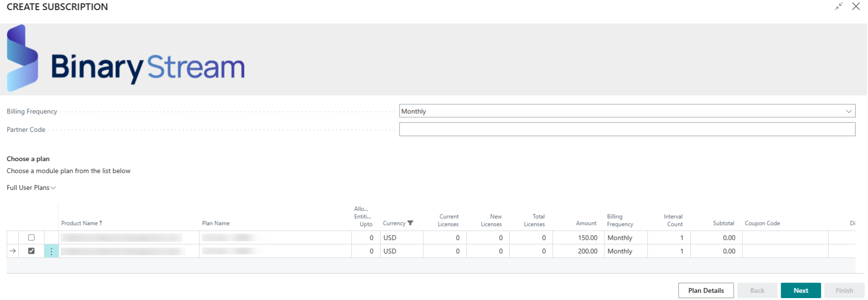Open the three-dot row menu for the 200.00 plan
Viewport: 868px width, 300px height.
pos(51,251)
